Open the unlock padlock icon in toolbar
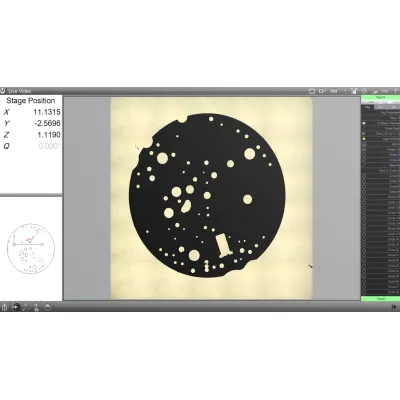Screen dimensions: 400x400 click(x=355, y=91)
